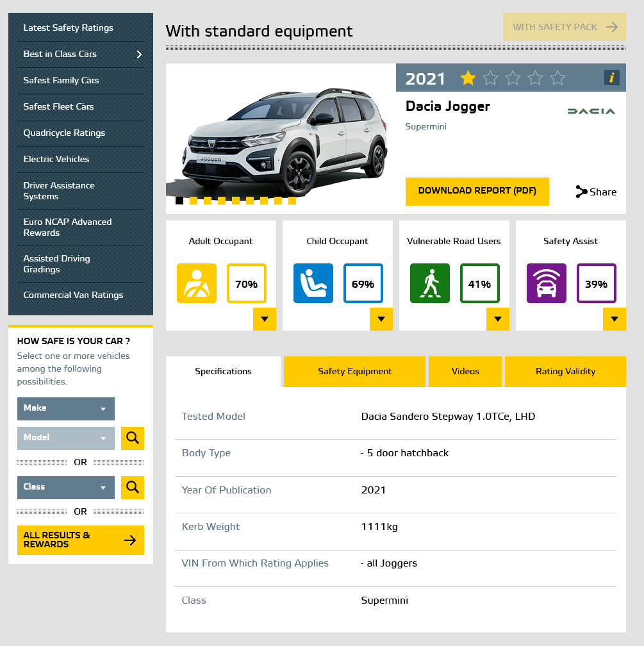Open Assisted Driving Gradings menu item
Viewport: 644px width, 646px height.
coord(81,263)
